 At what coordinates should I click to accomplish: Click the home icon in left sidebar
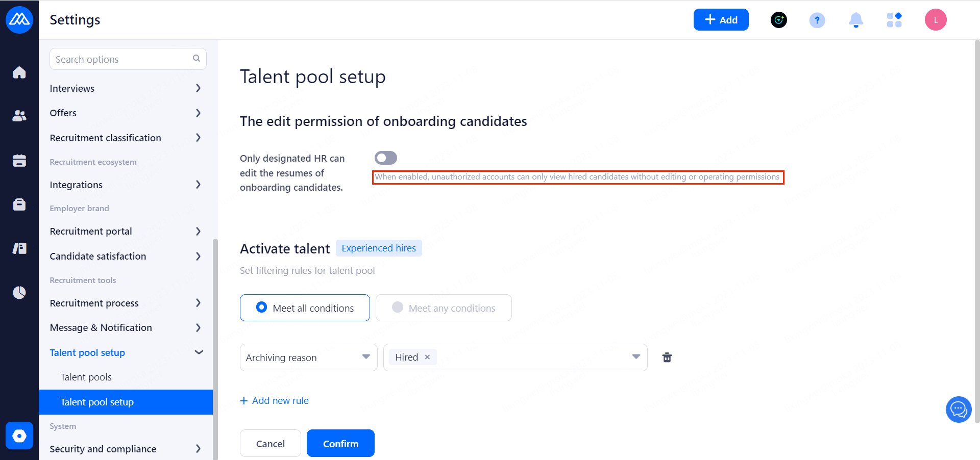[x=19, y=72]
